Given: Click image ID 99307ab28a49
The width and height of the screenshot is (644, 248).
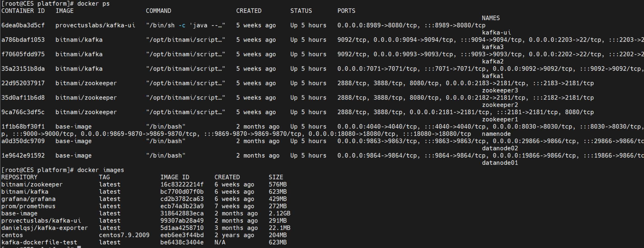Looking at the screenshot, I should (182, 221).
